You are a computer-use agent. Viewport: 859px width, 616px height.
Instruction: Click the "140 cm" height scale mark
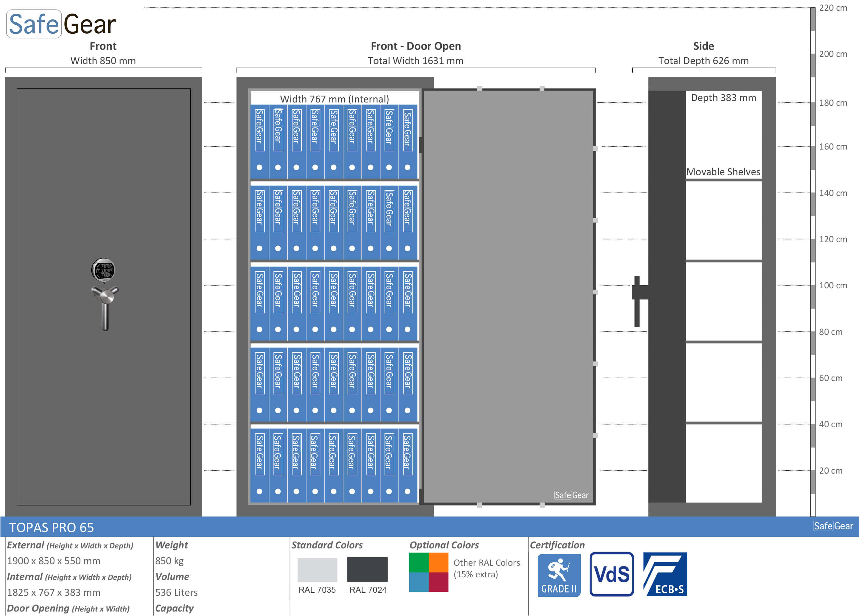click(x=833, y=193)
